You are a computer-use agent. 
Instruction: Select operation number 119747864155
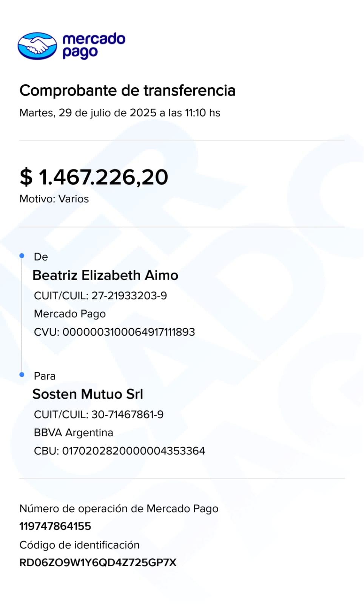tap(55, 526)
